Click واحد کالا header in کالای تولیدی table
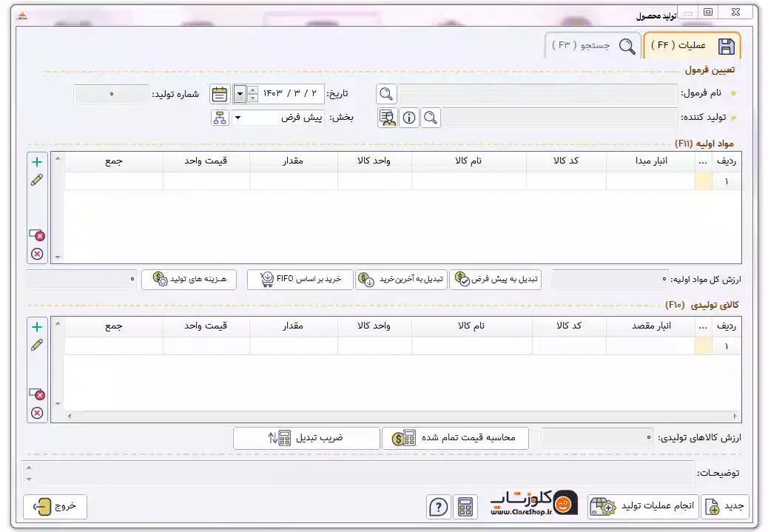Screen dimensions: 768x532 pyautogui.click(x=374, y=326)
